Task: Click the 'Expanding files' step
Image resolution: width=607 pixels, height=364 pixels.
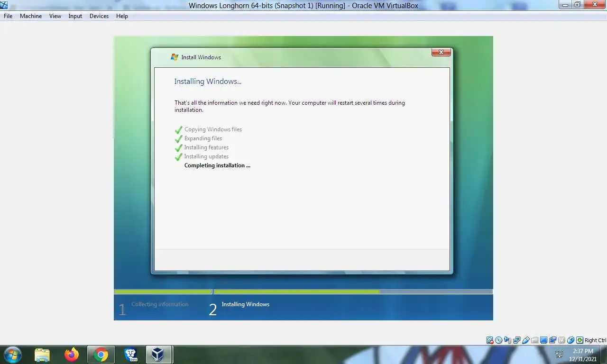Action: [203, 138]
